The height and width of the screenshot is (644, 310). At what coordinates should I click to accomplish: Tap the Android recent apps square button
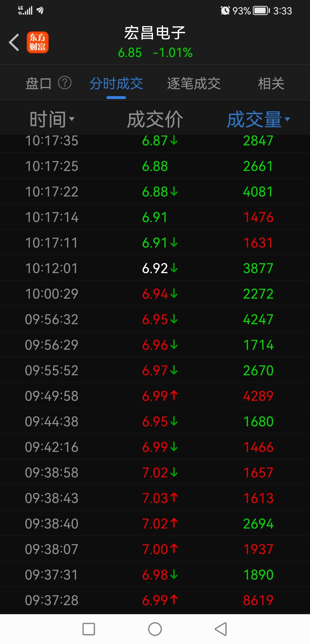coord(89,629)
